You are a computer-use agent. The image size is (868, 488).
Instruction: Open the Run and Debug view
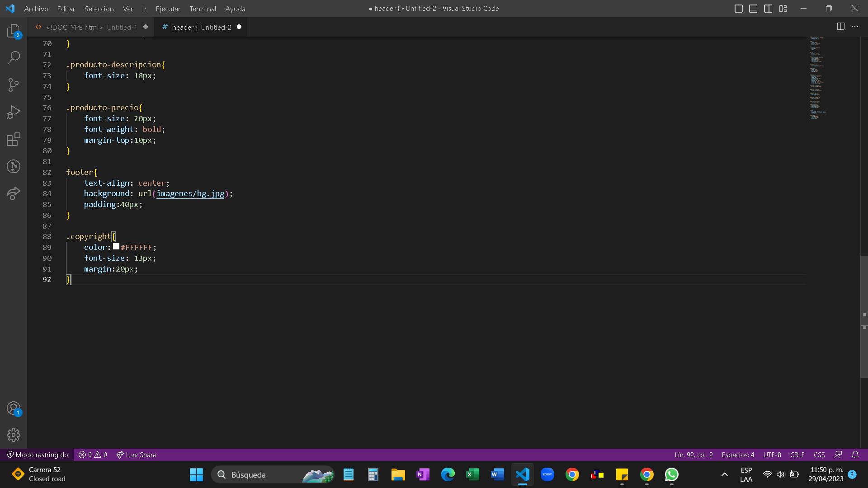click(14, 112)
